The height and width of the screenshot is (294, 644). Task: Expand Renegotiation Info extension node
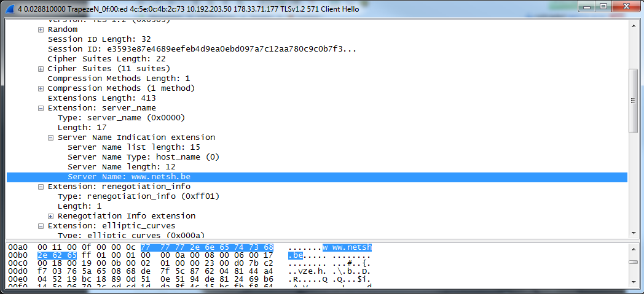click(50, 216)
